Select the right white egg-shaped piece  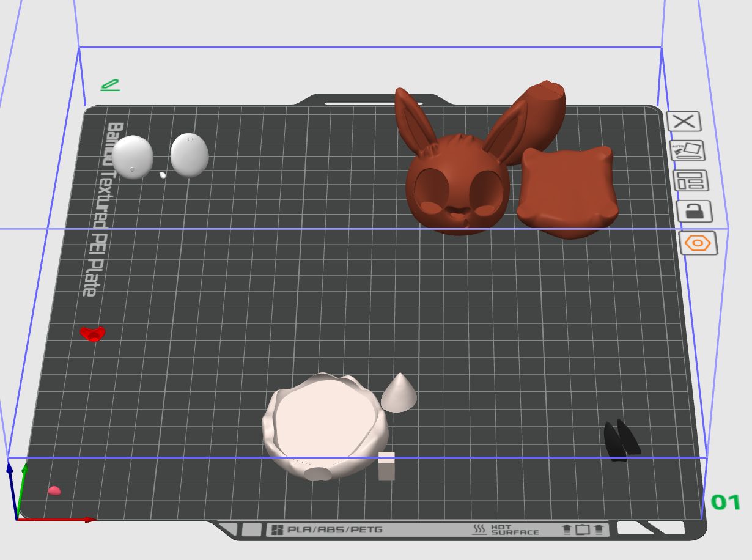pyautogui.click(x=190, y=155)
